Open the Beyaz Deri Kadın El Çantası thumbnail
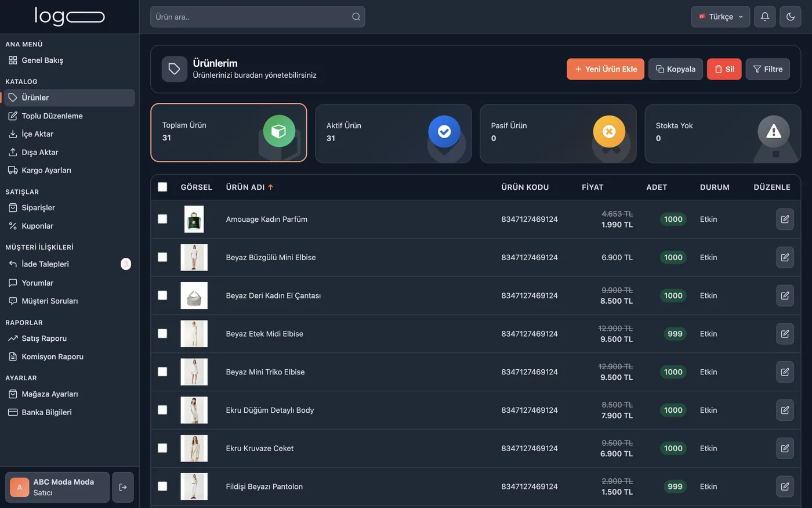This screenshot has width=812, height=508. [194, 296]
